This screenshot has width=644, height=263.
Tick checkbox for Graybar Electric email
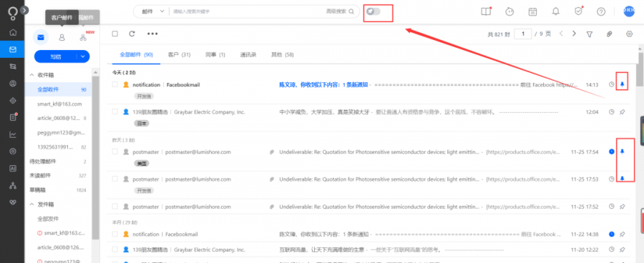pyautogui.click(x=115, y=111)
